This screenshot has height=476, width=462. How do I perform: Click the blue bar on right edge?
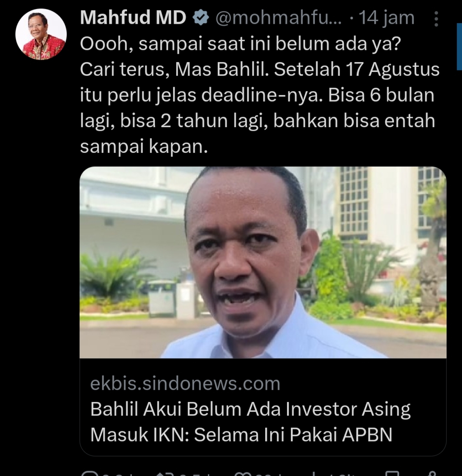(459, 47)
